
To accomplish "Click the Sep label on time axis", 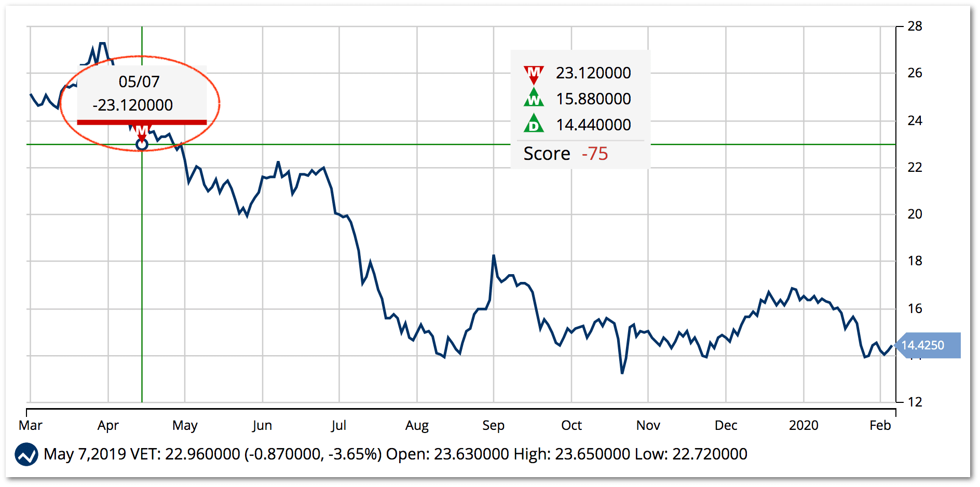I will 493,425.
